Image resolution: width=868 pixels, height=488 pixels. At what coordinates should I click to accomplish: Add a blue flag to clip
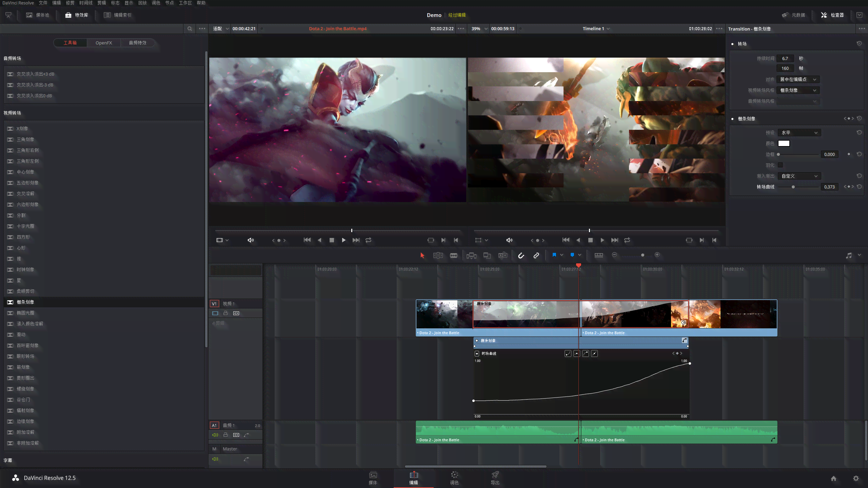(x=554, y=255)
